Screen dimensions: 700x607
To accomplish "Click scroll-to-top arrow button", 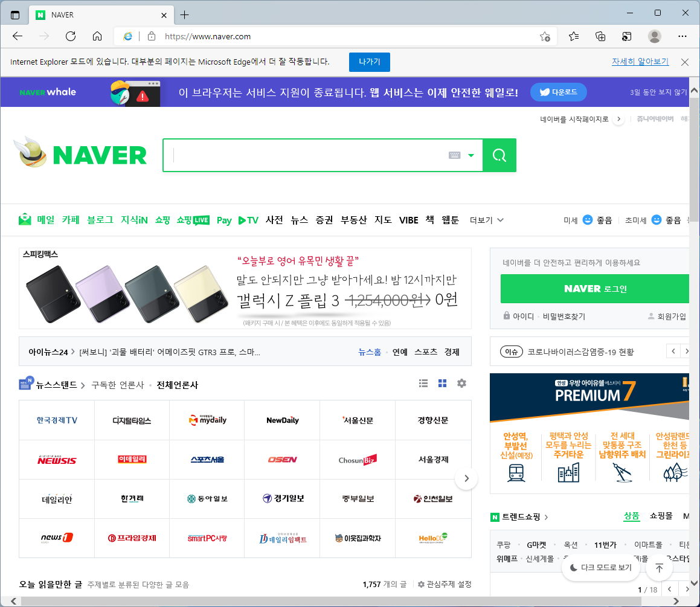I will (659, 567).
